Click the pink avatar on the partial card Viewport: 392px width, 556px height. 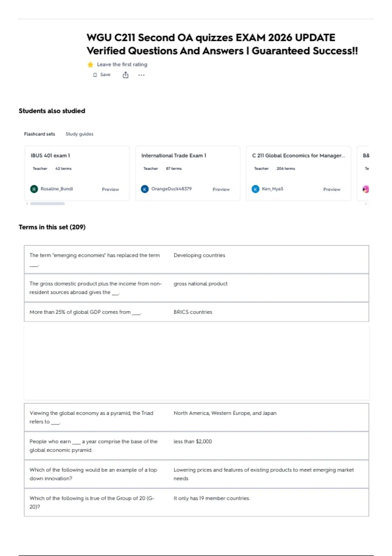[366, 189]
